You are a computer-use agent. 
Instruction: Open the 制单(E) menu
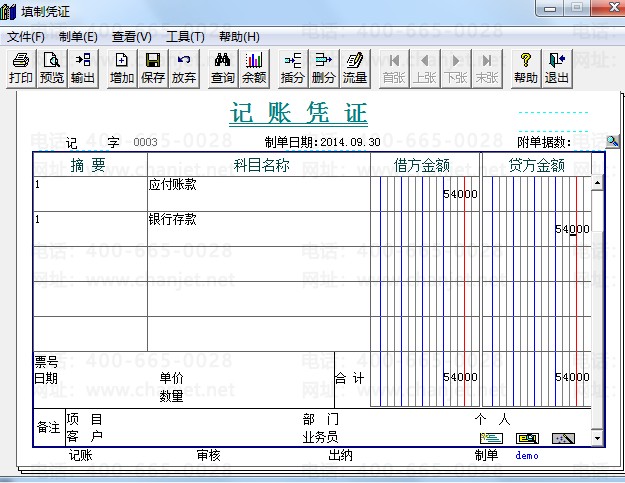pos(78,37)
